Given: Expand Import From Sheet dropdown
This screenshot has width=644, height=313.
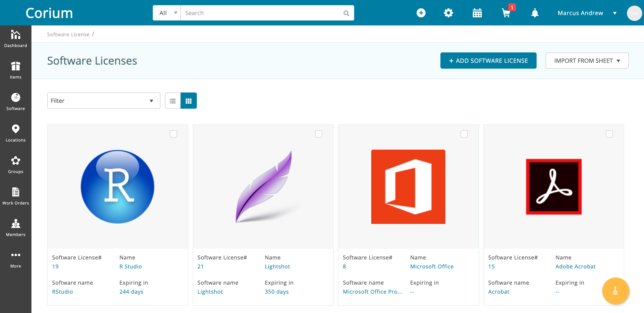Looking at the screenshot, I should tap(587, 61).
